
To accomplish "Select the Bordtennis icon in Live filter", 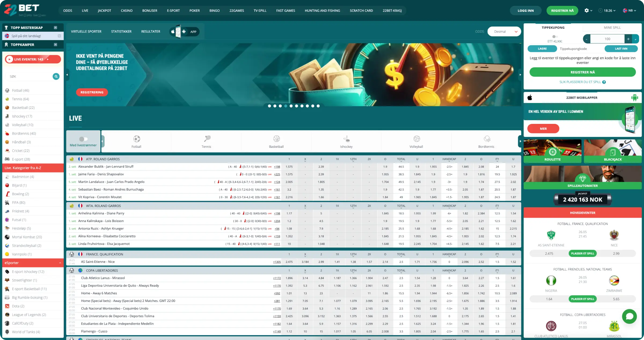I will click(487, 139).
